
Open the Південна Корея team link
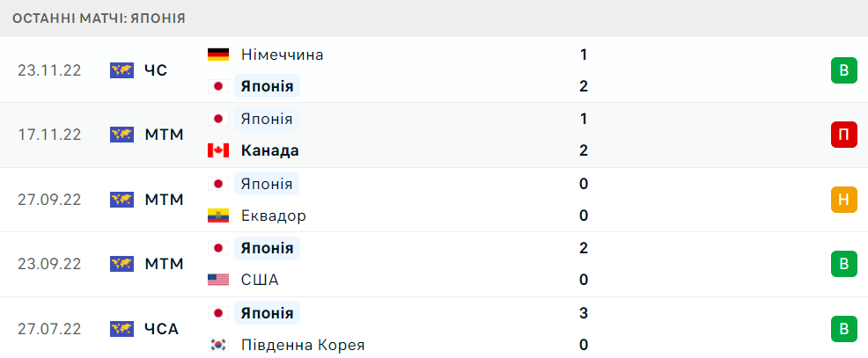click(302, 345)
